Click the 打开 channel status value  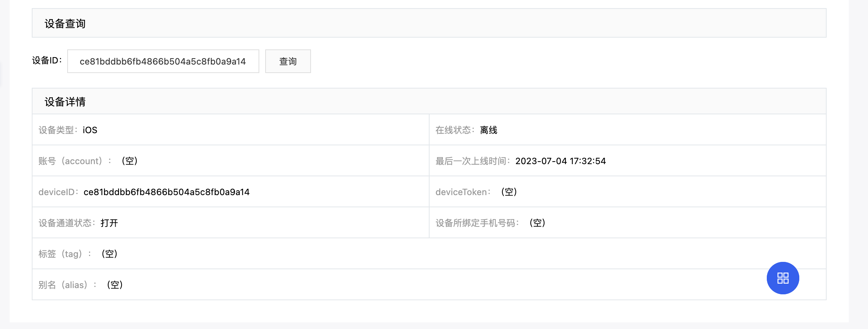[109, 223]
